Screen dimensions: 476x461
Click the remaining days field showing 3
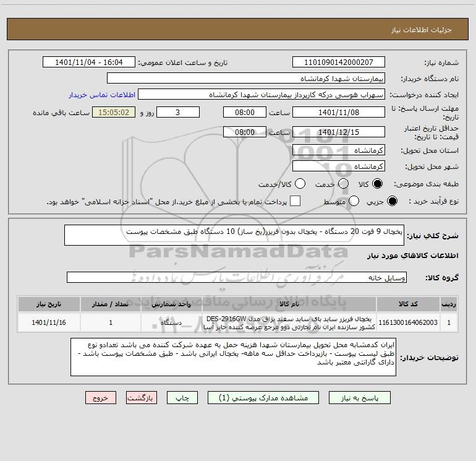point(178,112)
